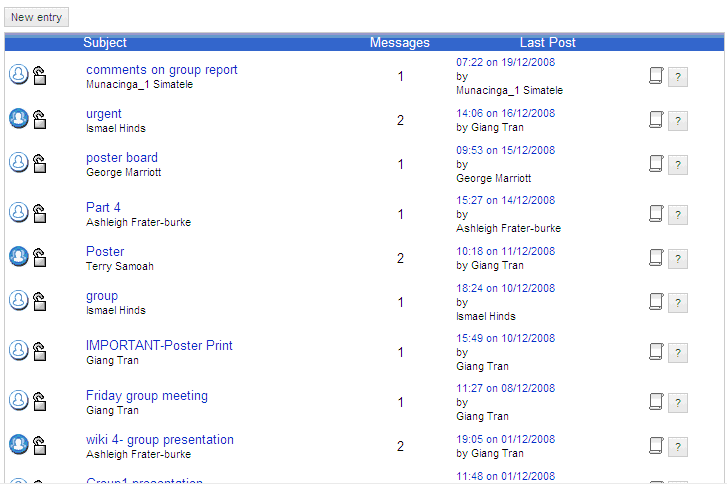This screenshot has height=484, width=727.
Task: Open last post dated 19:05 on 01/12/2008
Action: tap(505, 440)
